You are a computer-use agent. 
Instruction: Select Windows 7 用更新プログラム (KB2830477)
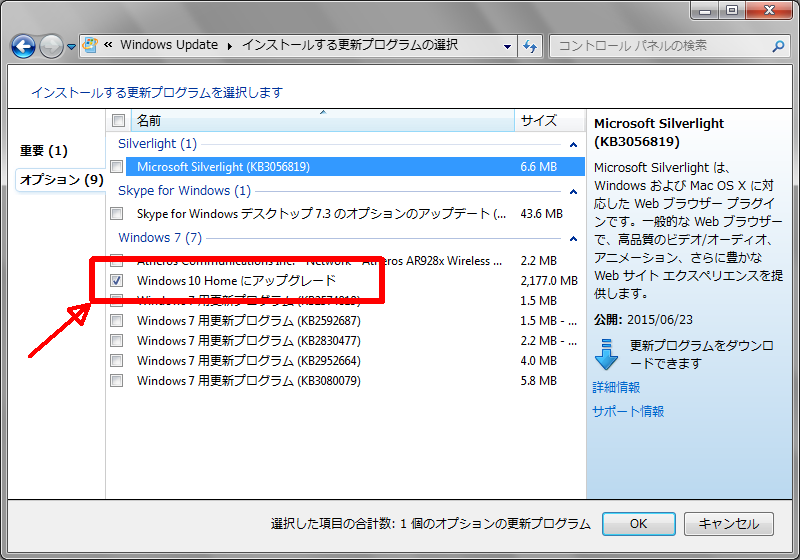[x=248, y=341]
